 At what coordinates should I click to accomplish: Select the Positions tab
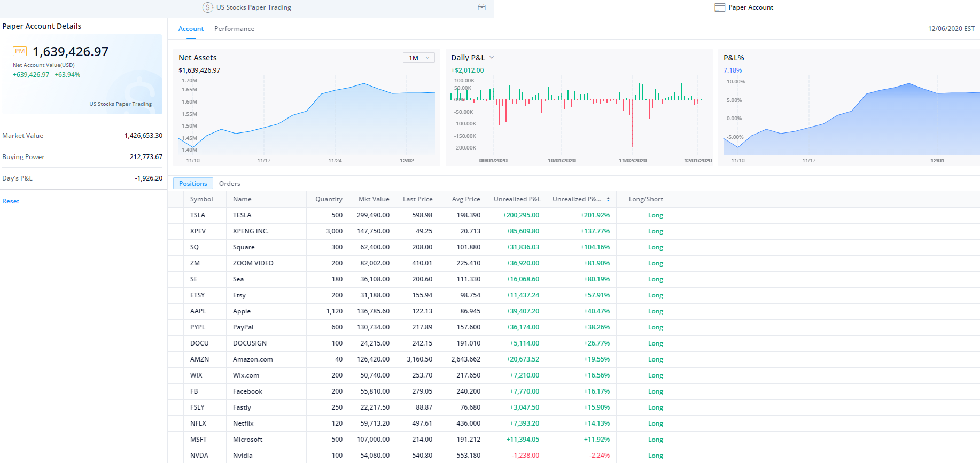[x=193, y=184]
